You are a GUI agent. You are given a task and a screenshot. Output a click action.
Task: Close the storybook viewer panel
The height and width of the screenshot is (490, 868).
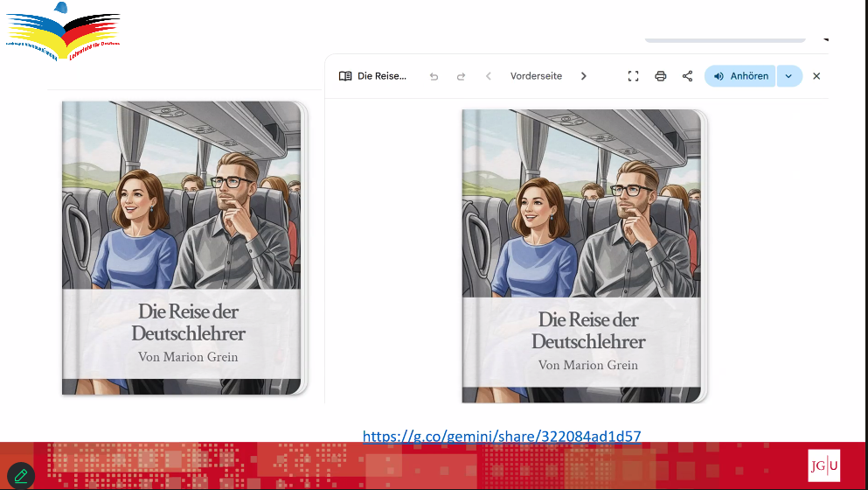pyautogui.click(x=816, y=76)
